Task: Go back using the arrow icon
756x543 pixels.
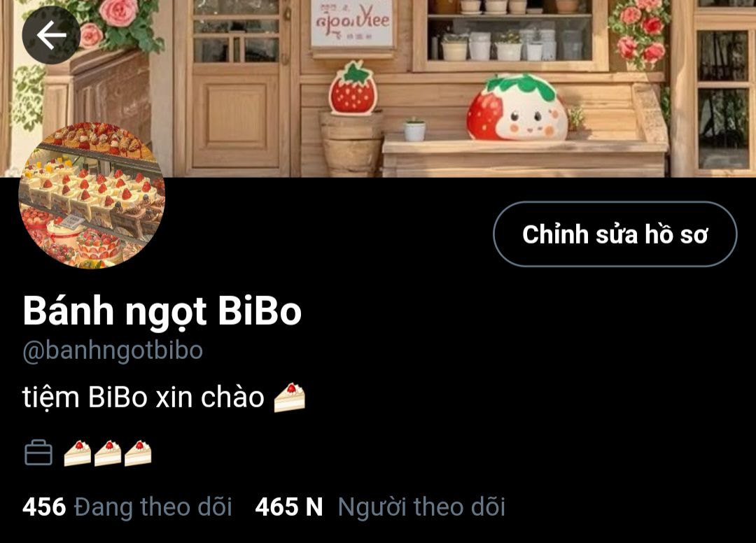Action: click(x=51, y=35)
